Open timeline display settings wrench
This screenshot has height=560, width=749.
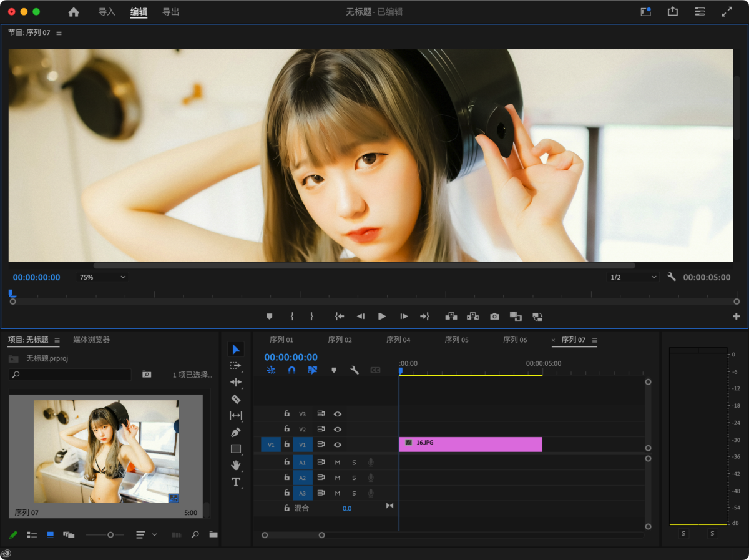pos(355,370)
